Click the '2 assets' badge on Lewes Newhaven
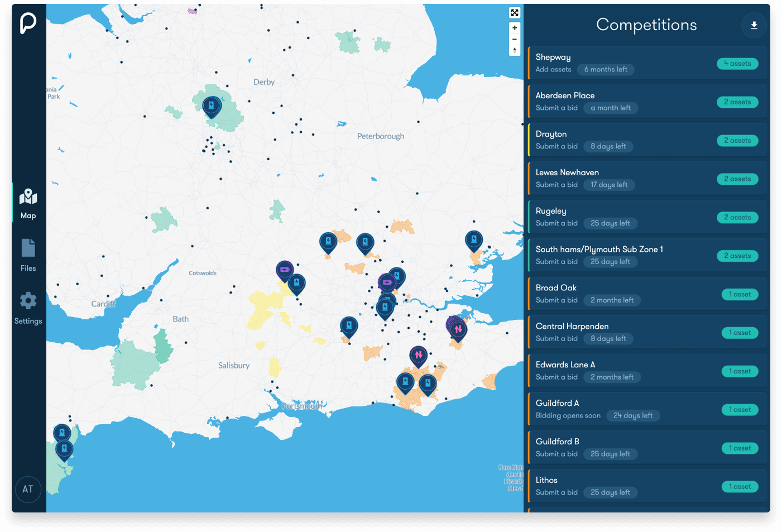This screenshot has width=782, height=532. click(737, 179)
